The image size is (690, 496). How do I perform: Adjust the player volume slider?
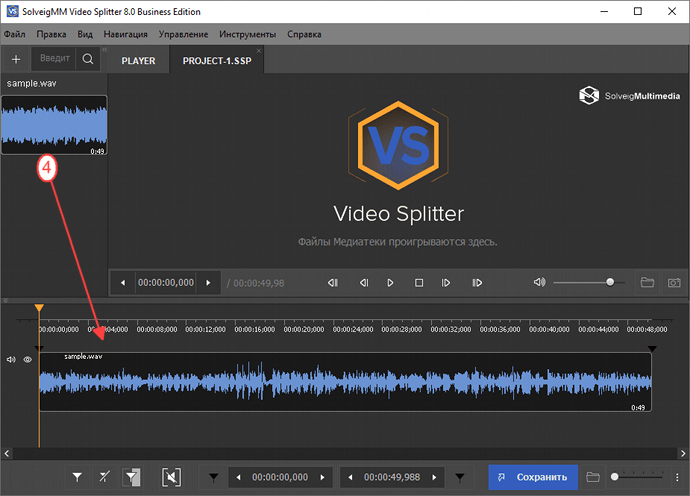coord(589,282)
